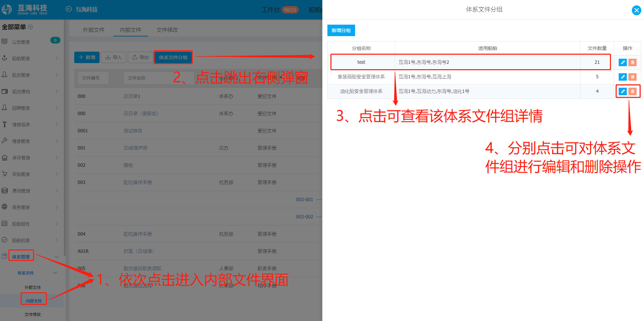Click the 公告管理 sidebar icon

point(4,42)
